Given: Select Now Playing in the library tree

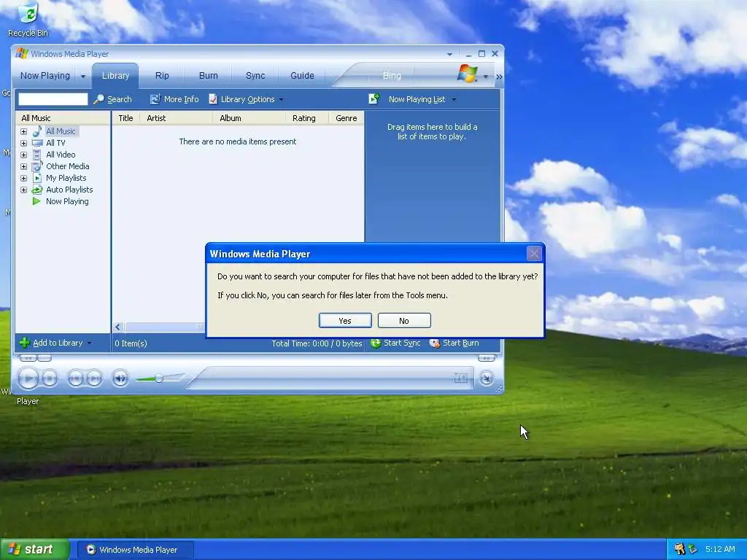Looking at the screenshot, I should pyautogui.click(x=67, y=201).
